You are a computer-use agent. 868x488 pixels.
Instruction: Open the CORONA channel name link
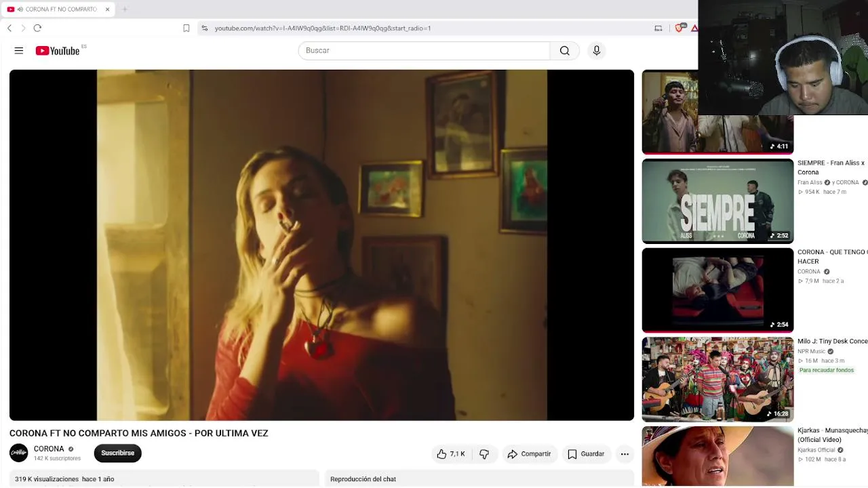click(49, 449)
